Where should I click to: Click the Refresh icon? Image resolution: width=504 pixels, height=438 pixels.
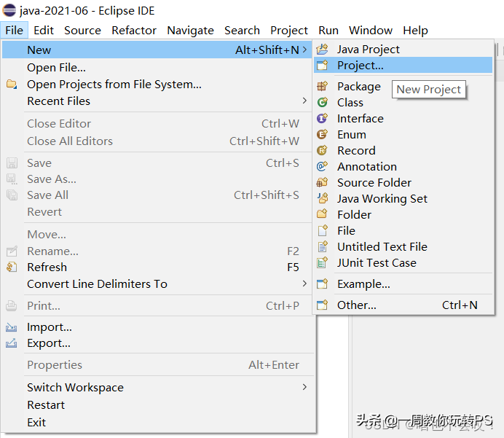point(12,267)
